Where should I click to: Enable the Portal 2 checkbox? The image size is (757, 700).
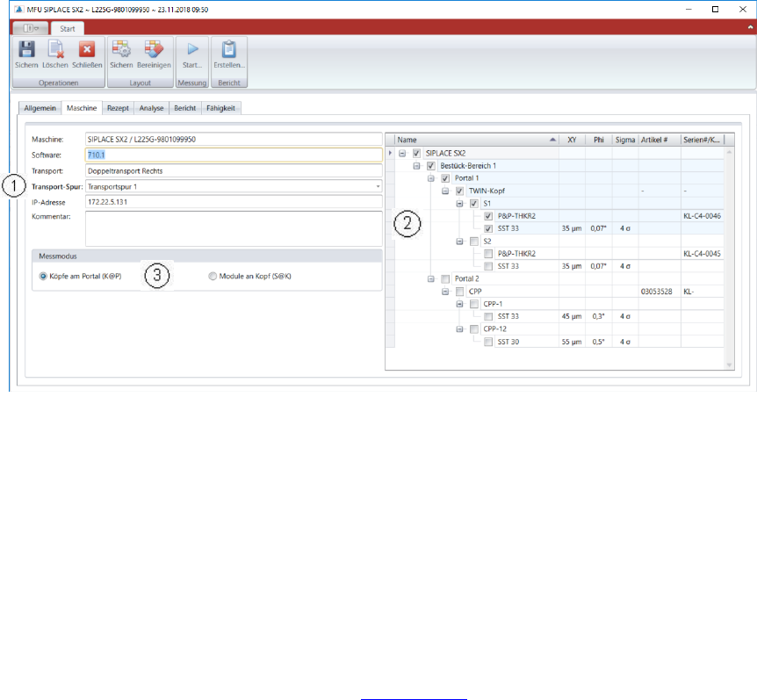445,279
